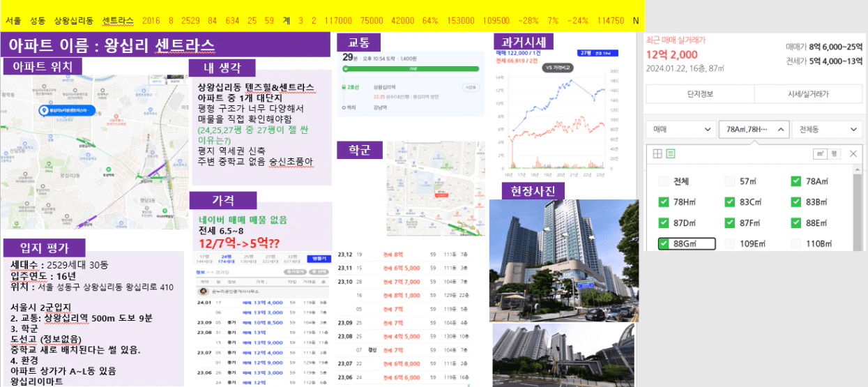The image size is (868, 387).
Task: Select the 33평 size tab in price table
Action: (292, 258)
